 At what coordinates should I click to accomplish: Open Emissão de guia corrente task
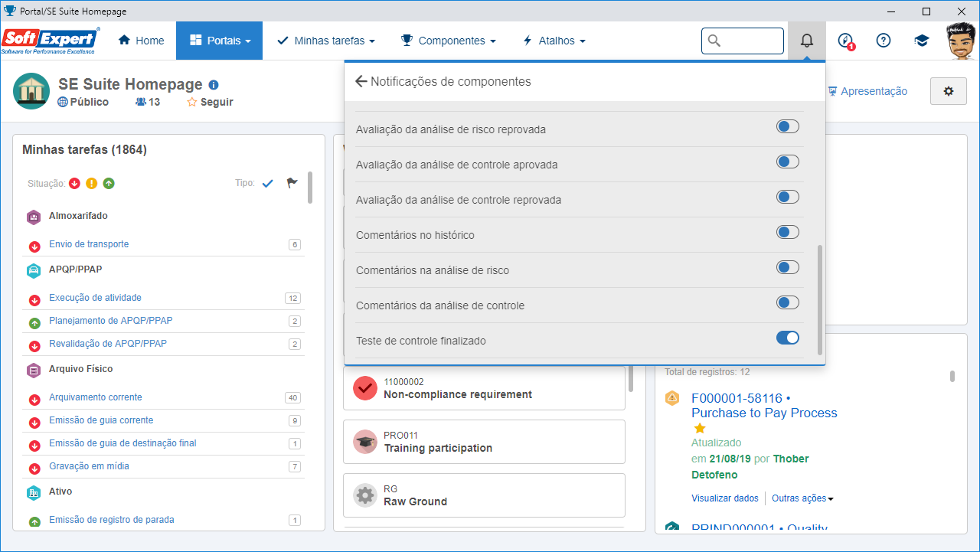pyautogui.click(x=101, y=420)
